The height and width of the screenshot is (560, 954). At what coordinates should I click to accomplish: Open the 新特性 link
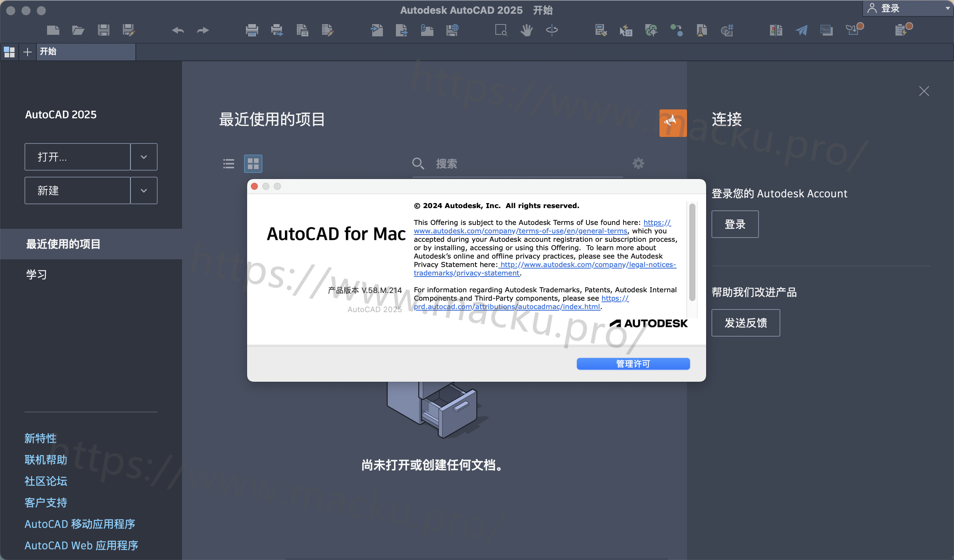(x=41, y=438)
